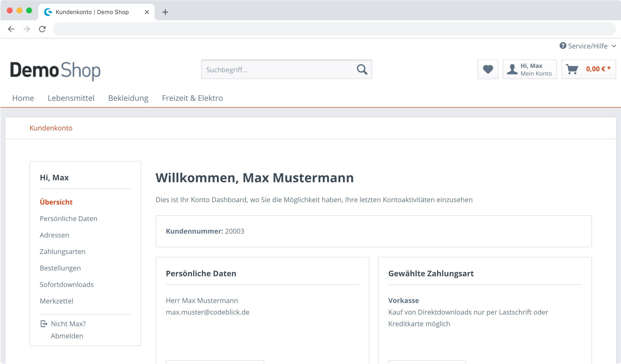
Task: Click the magnifier search icon
Action: click(x=362, y=70)
